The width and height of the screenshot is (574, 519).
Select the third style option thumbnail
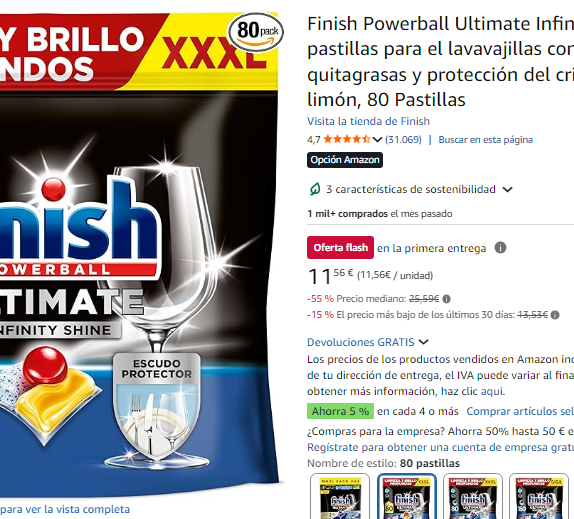[473, 496]
